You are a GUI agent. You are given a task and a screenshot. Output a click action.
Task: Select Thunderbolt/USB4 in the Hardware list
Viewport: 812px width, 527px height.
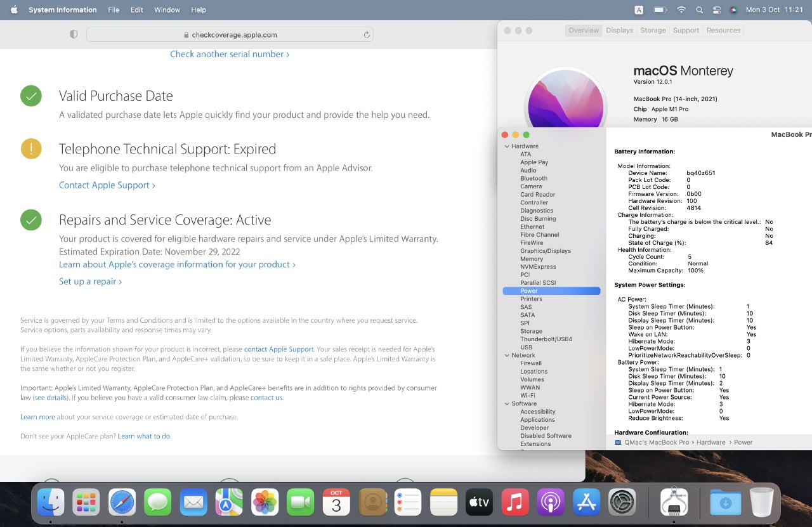546,339
